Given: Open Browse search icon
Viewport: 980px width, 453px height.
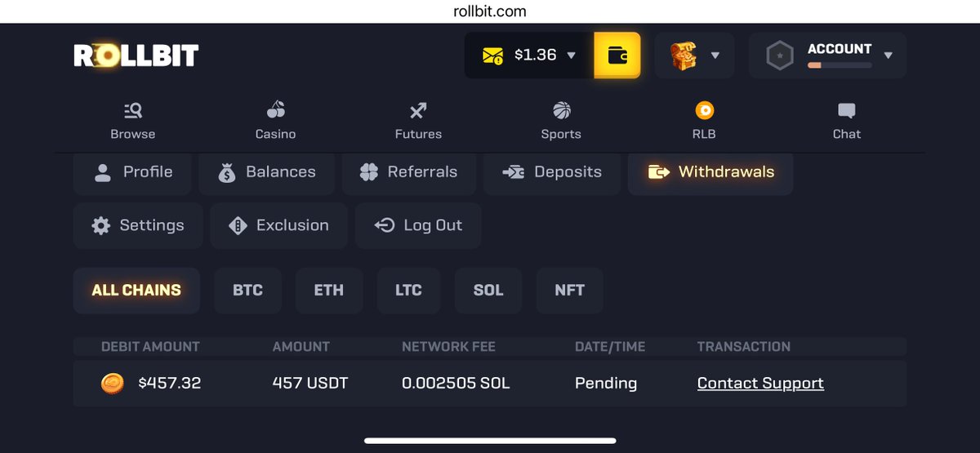Looking at the screenshot, I should (x=133, y=110).
